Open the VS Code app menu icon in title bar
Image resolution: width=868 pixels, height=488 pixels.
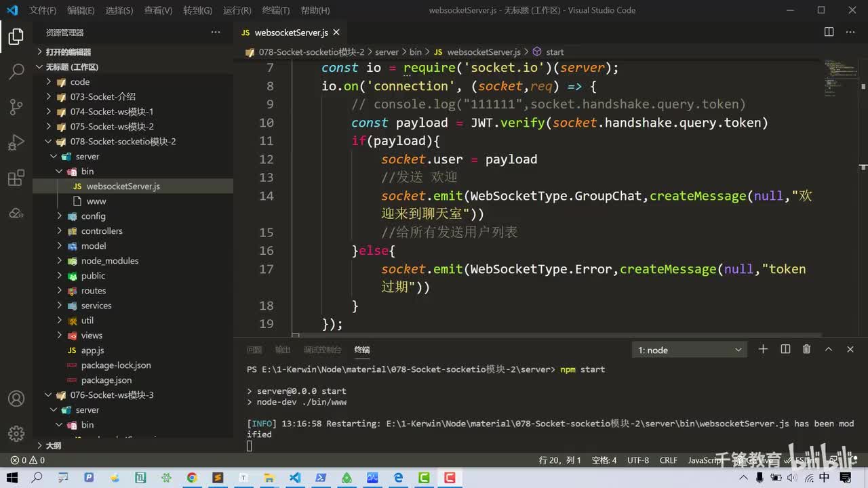tap(12, 10)
